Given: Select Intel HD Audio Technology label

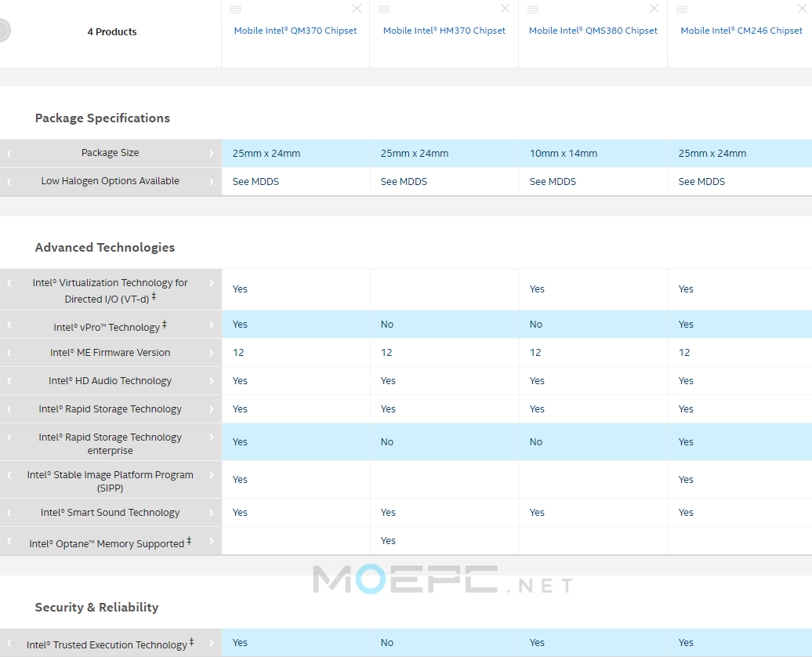Looking at the screenshot, I should click(111, 381).
